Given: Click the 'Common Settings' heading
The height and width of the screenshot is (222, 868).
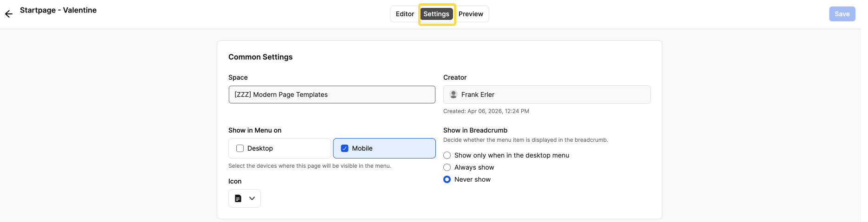Looking at the screenshot, I should [x=260, y=57].
